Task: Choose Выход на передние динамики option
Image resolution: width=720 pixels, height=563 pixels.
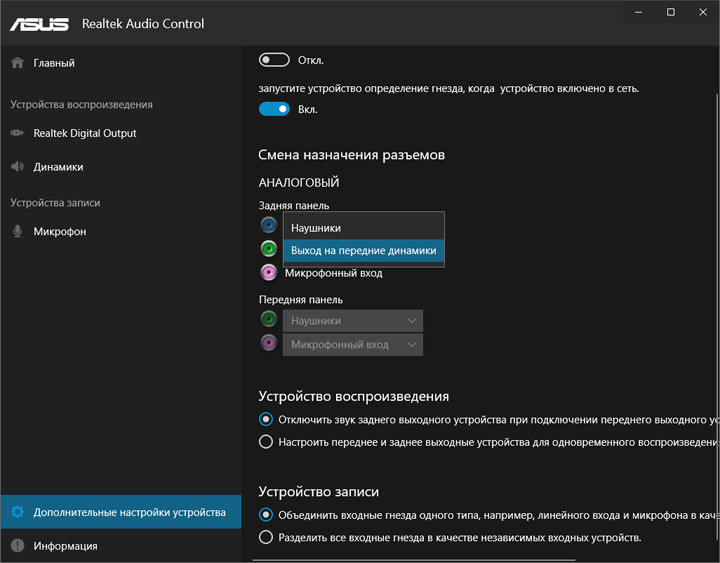Action: (x=362, y=250)
